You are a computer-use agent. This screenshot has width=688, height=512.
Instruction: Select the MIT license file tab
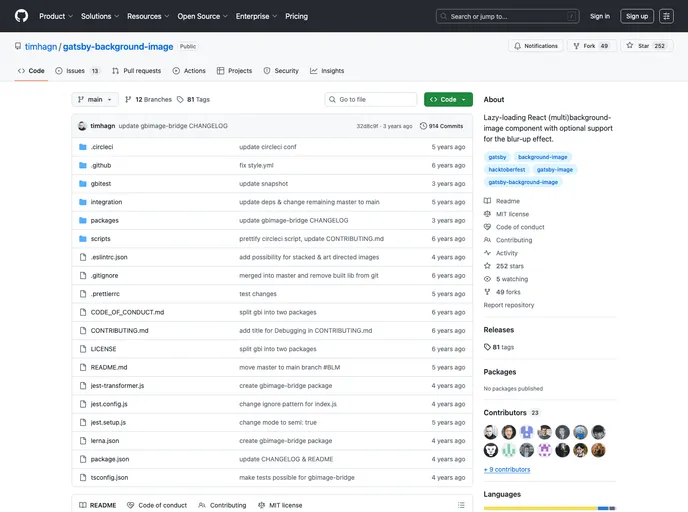[280, 505]
